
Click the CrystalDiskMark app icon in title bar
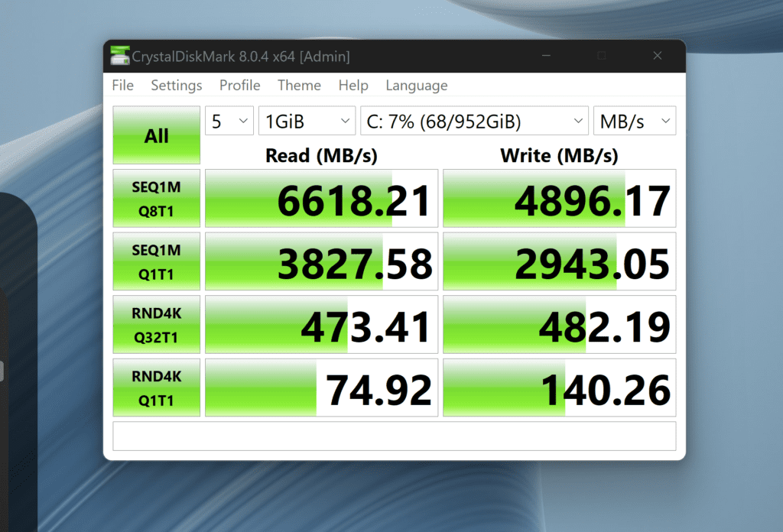click(x=120, y=55)
